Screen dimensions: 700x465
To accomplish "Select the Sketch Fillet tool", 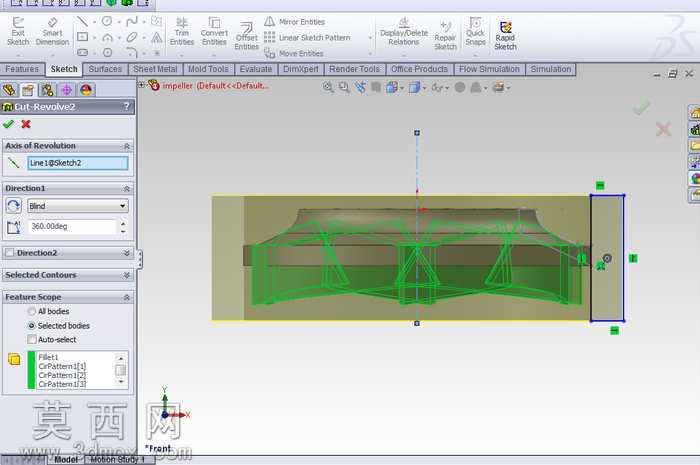I will [x=132, y=53].
